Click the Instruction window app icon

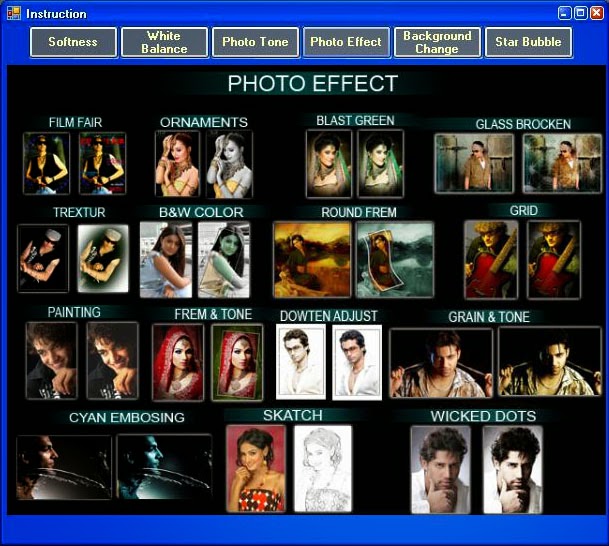tap(14, 14)
